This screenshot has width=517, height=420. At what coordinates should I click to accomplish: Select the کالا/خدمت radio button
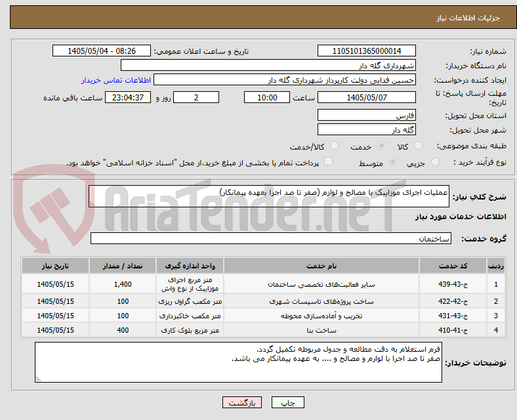coord(335,146)
